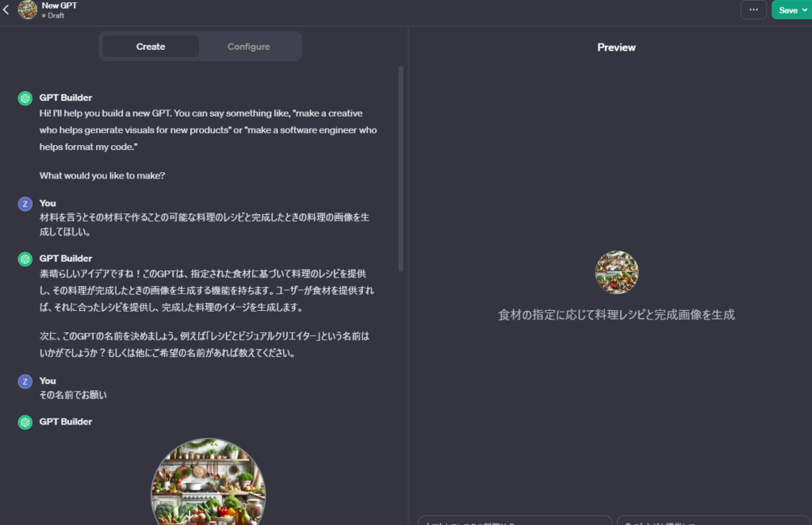Click GPT Builder icon beside the Japanese reply

pos(25,259)
